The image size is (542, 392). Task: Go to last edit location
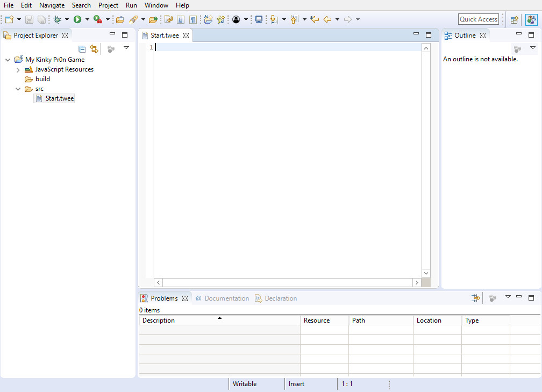coord(315,19)
